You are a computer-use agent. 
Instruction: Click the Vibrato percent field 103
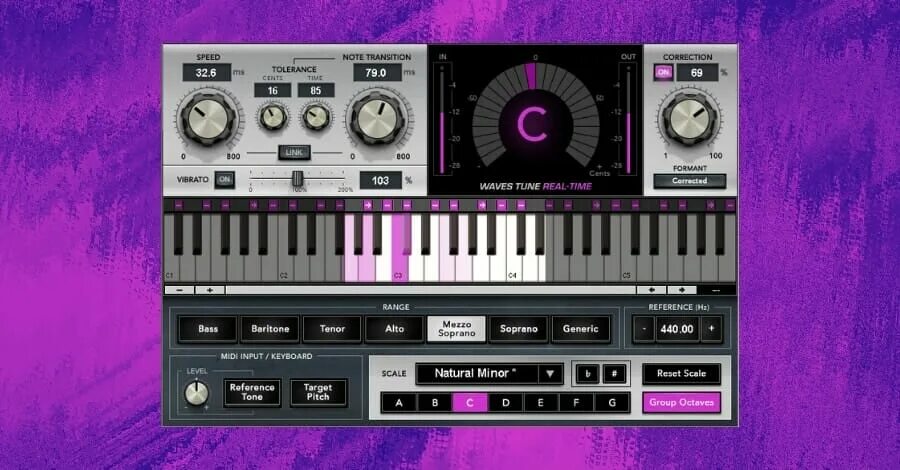(381, 181)
